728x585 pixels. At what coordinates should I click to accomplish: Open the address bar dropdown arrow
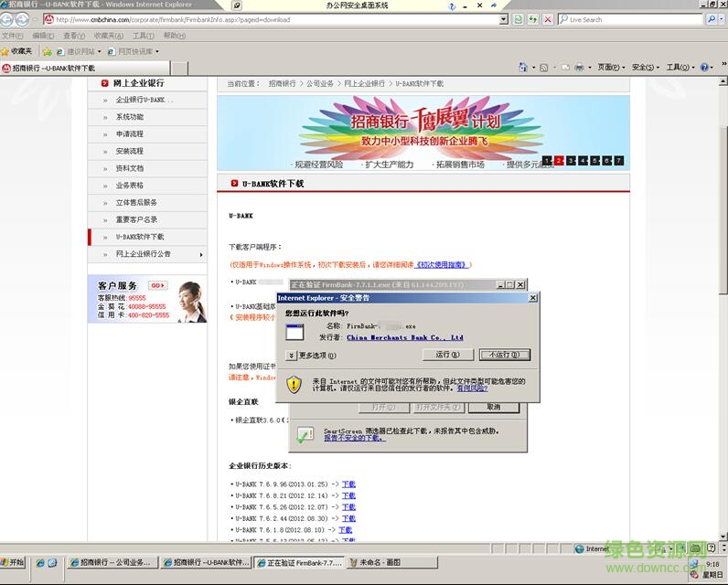click(x=504, y=19)
